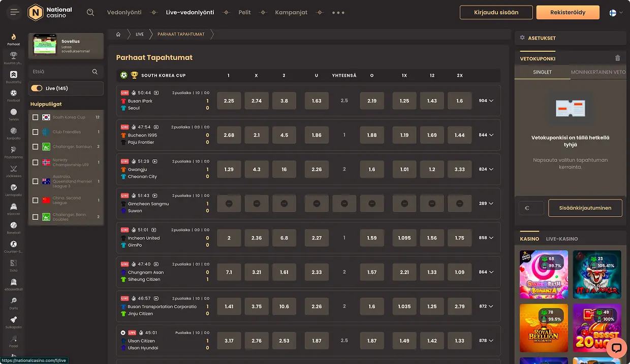Expand 878 markets for Ulsan Citizen match
Image resolution: width=630 pixels, height=364 pixels.
[486, 341]
